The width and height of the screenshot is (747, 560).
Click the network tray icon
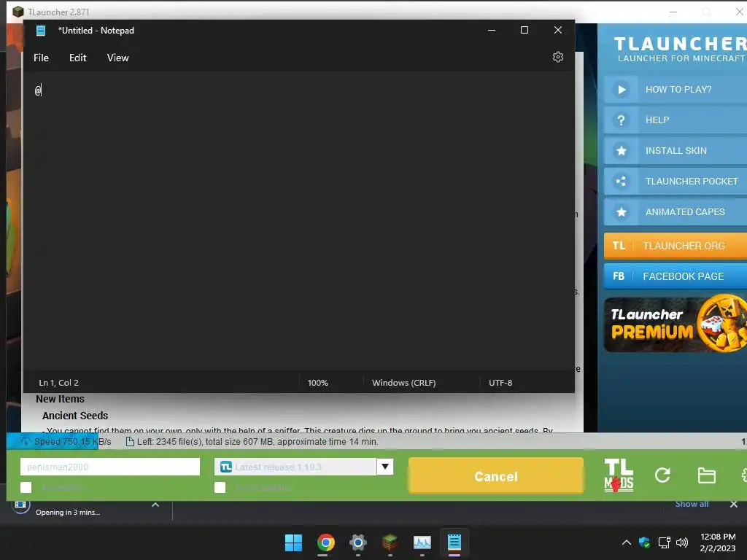(x=664, y=542)
